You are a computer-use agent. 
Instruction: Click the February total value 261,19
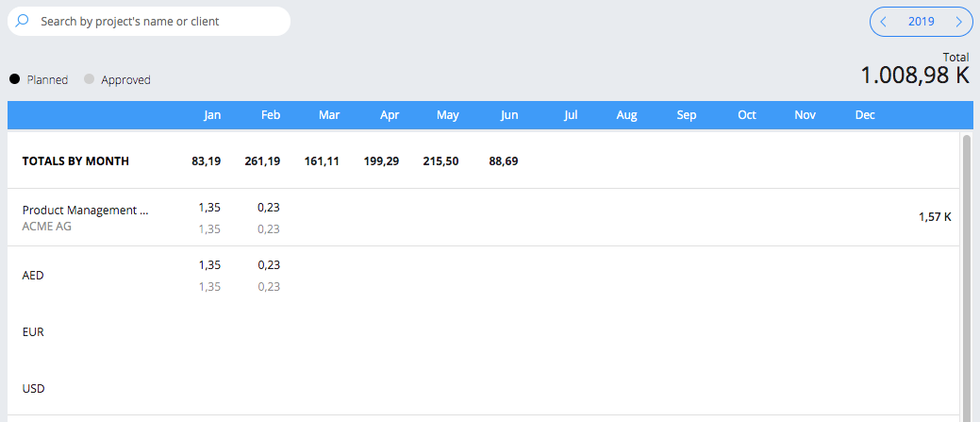point(262,161)
